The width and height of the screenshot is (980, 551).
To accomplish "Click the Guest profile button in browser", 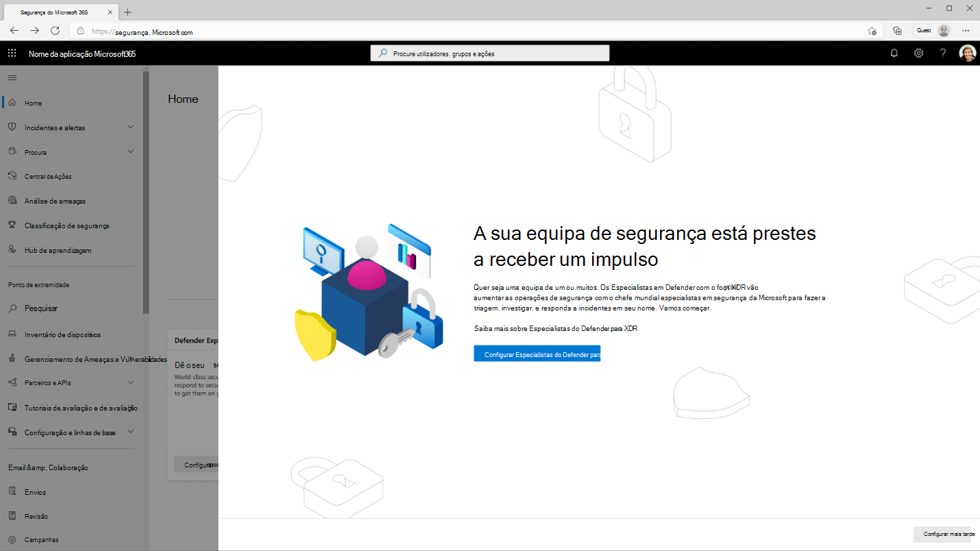I will pos(933,31).
